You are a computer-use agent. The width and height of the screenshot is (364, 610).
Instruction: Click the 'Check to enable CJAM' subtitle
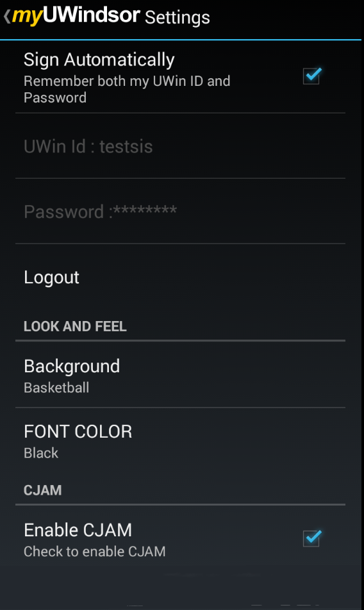click(94, 551)
